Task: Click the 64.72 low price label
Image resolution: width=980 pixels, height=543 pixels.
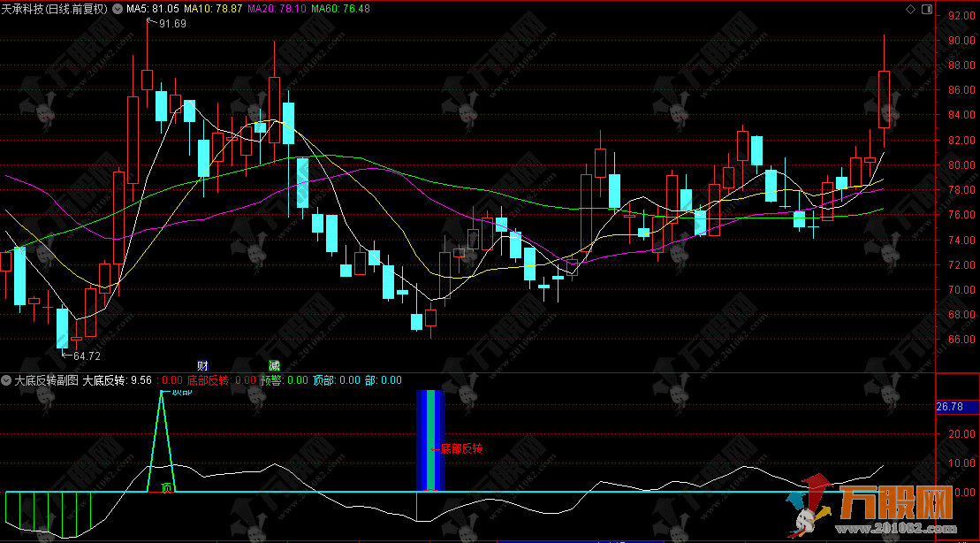Action: pyautogui.click(x=87, y=356)
